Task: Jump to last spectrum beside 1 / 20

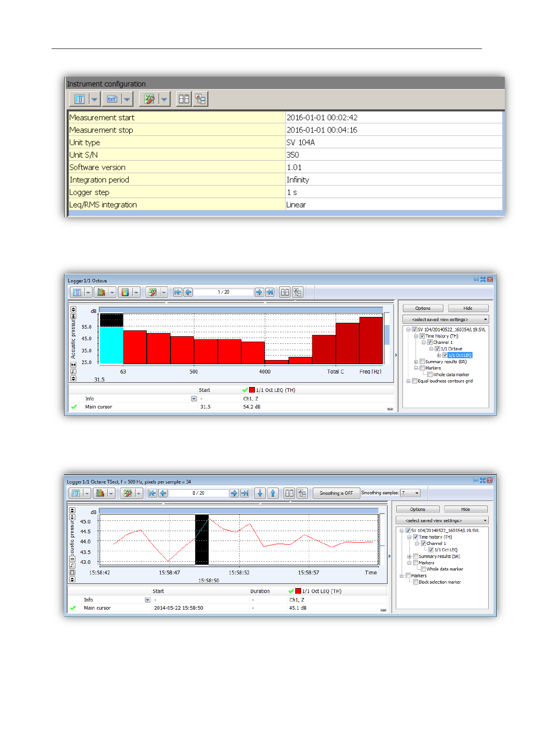Action: tap(270, 292)
